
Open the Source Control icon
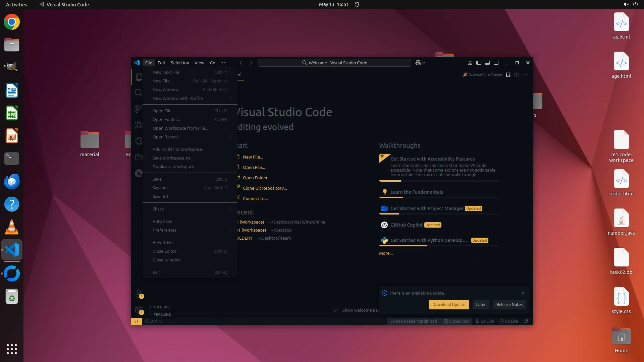pos(139,109)
